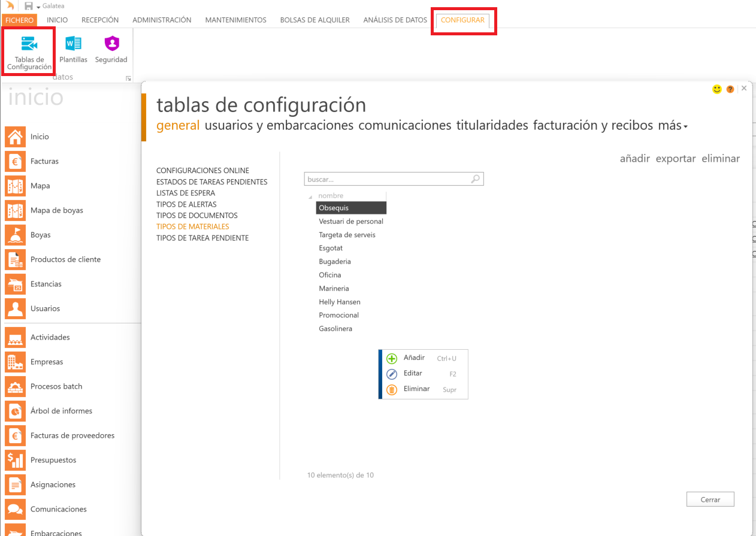
Task: Select TIPOS DE DOCUMENTOS in list
Action: [196, 216]
